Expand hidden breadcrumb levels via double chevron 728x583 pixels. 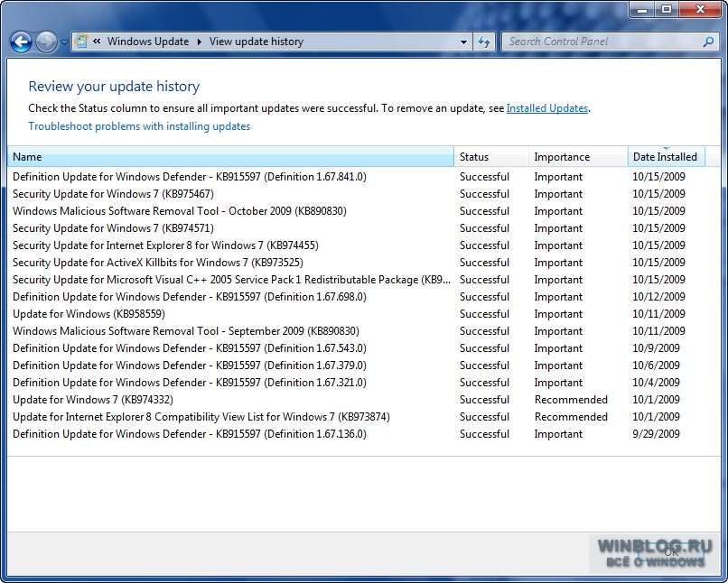pos(97,42)
